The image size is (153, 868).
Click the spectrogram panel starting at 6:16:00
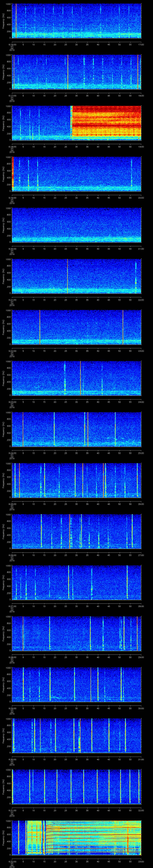tap(76, 21)
